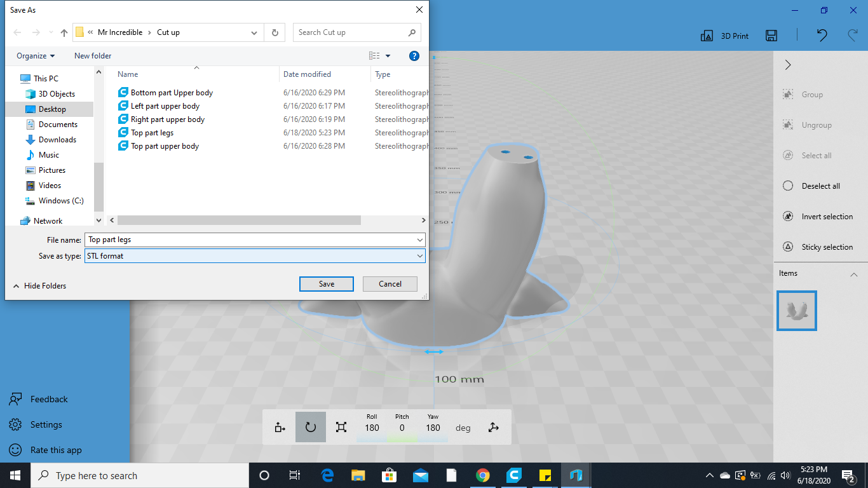Image resolution: width=868 pixels, height=488 pixels.
Task: Select Videos in navigation tree
Action: click(50, 186)
